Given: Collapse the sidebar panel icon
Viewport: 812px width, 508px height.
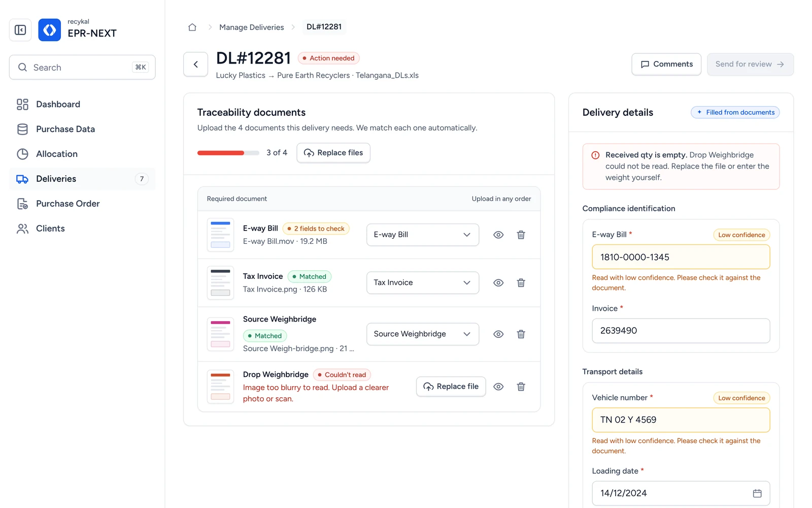Looking at the screenshot, I should click(20, 30).
